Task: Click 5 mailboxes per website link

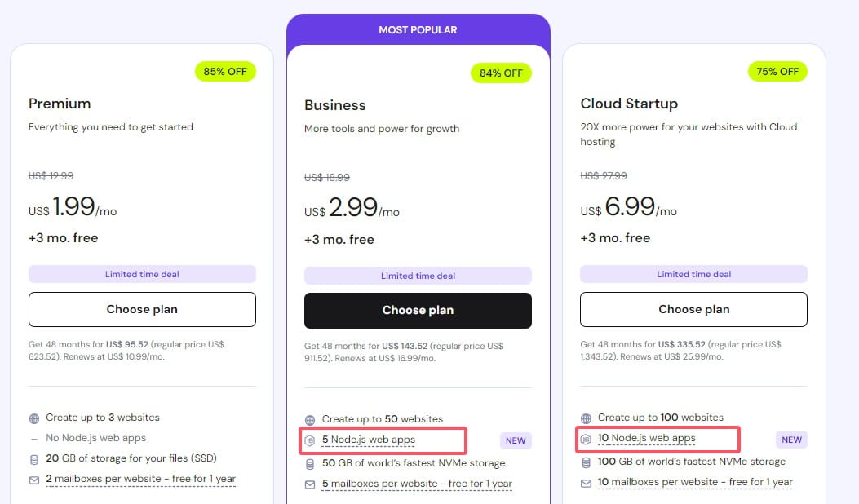Action: tap(417, 484)
